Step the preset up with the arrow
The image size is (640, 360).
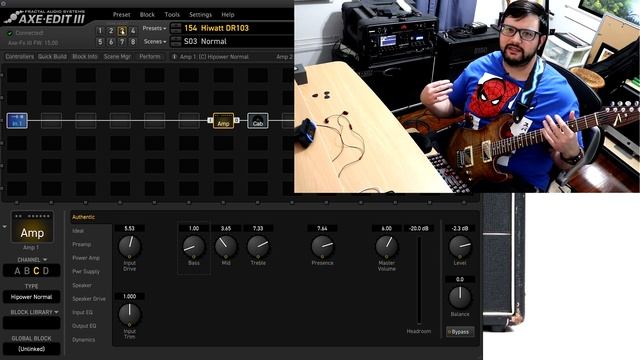coord(176,25)
